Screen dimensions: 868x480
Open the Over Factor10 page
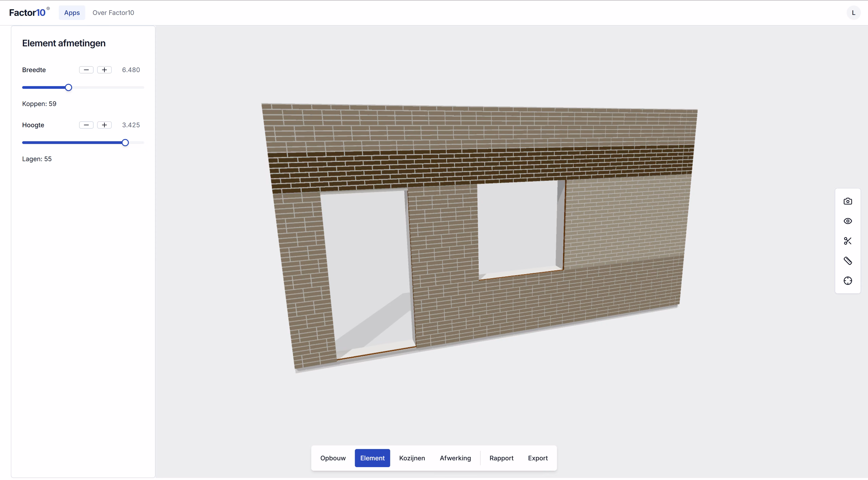[x=113, y=13]
